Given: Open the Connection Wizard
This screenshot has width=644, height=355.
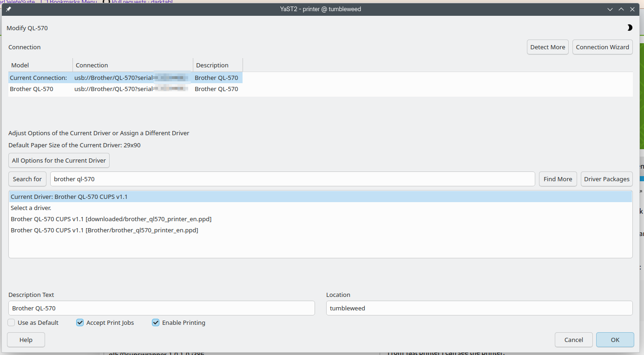Looking at the screenshot, I should click(x=602, y=47).
